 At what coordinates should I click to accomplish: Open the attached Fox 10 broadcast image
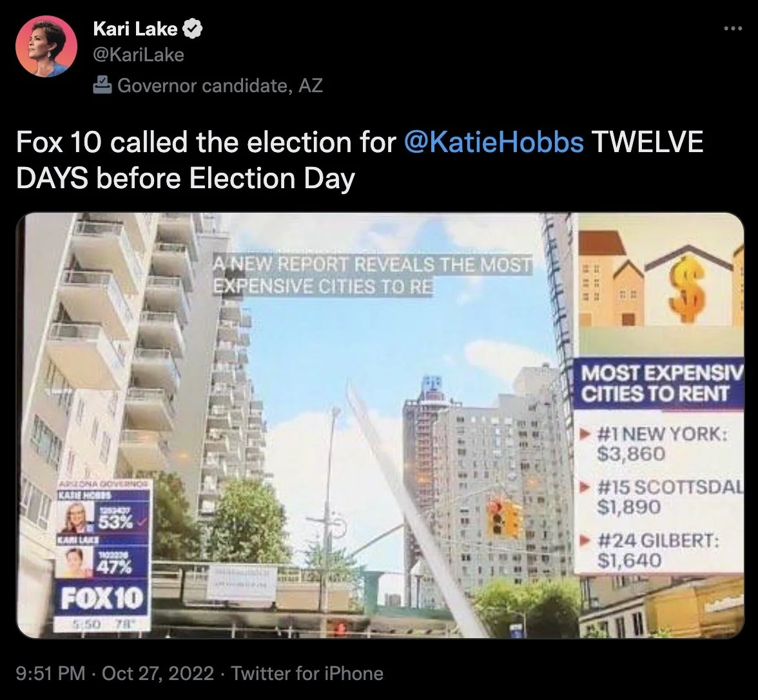click(x=380, y=425)
